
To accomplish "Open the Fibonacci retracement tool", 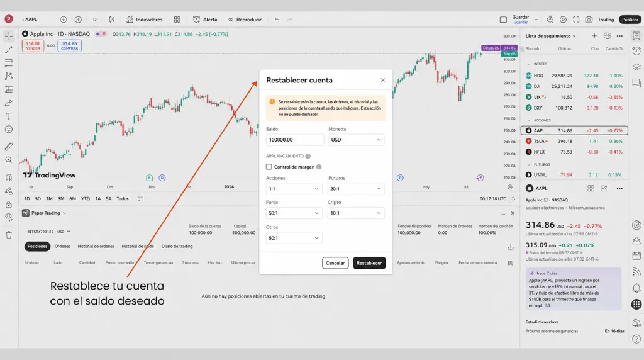I will (x=9, y=63).
